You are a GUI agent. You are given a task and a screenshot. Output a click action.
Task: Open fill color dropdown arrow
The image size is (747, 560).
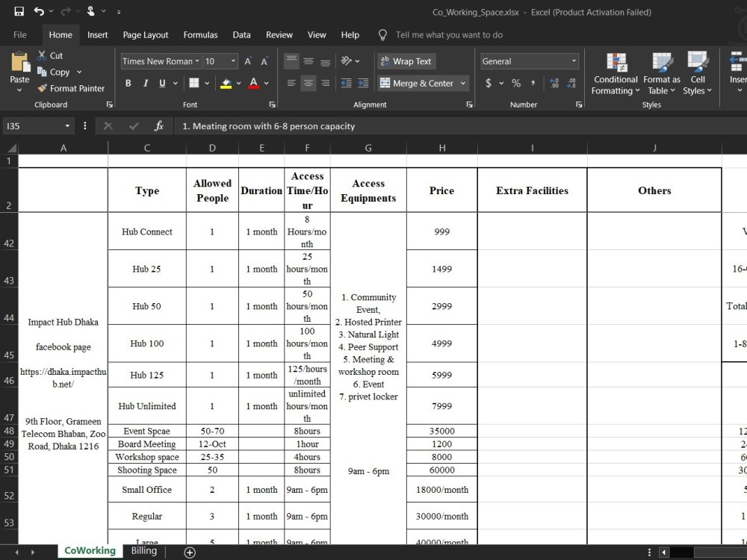(238, 83)
